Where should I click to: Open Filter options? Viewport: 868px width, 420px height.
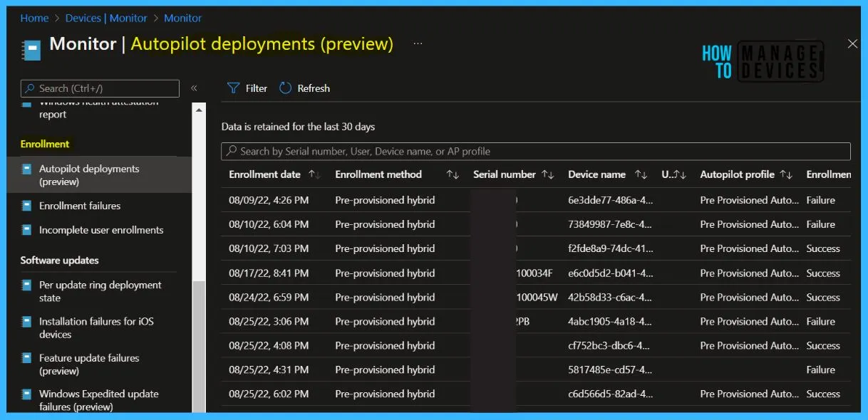[247, 88]
